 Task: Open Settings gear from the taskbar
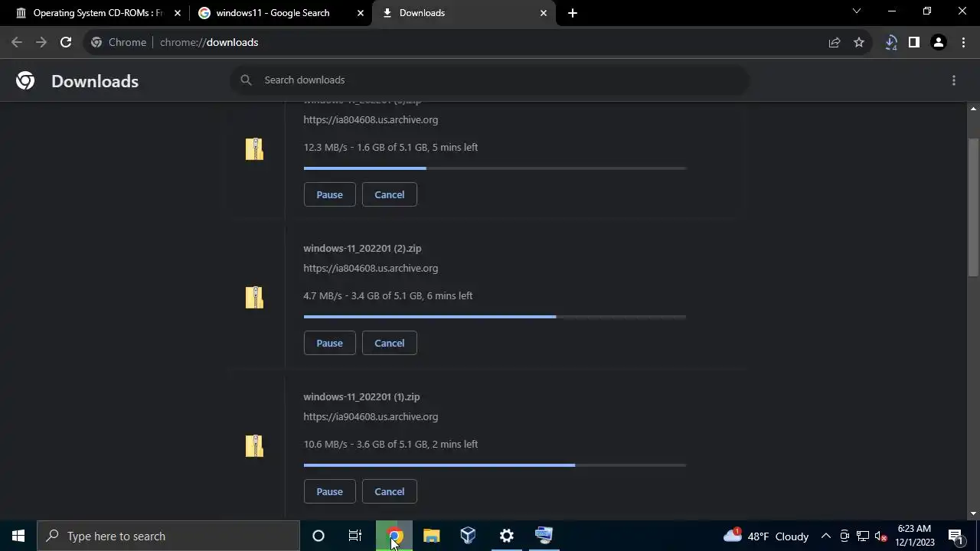[x=506, y=536]
